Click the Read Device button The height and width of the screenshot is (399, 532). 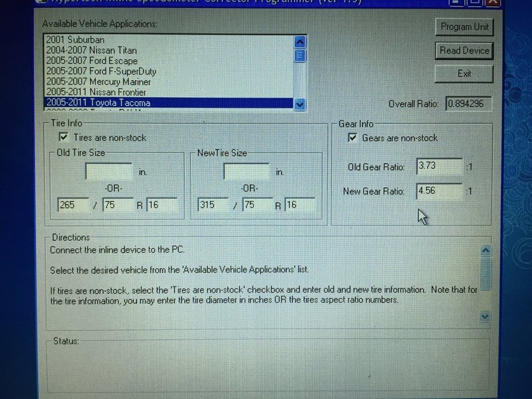click(x=464, y=51)
